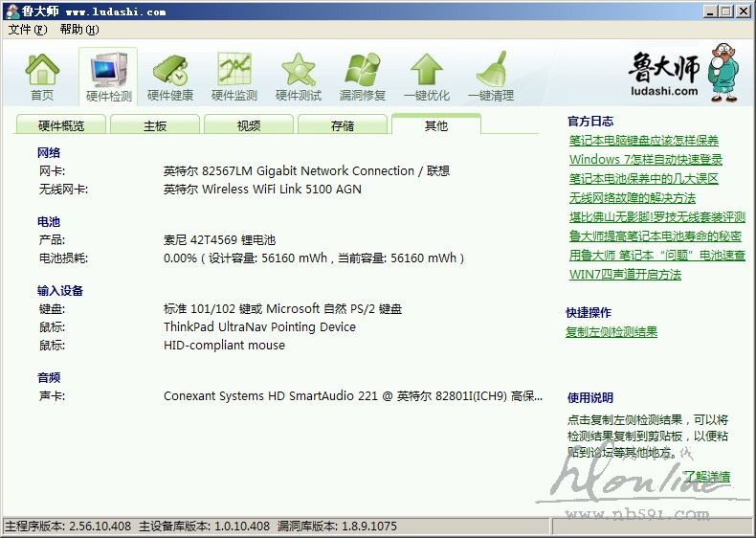Click the 一键清理 broom icon
Viewport: 756px width, 538px height.
(x=491, y=78)
